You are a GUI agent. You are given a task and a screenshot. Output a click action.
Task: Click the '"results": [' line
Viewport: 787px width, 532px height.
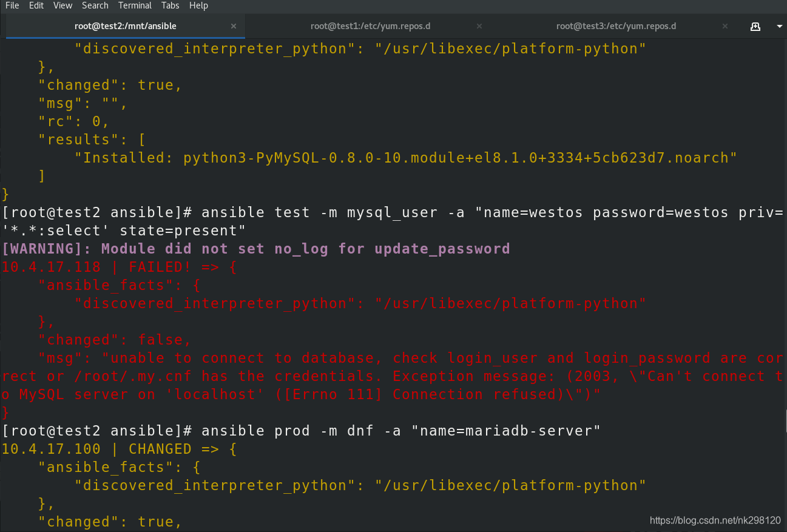coord(92,140)
